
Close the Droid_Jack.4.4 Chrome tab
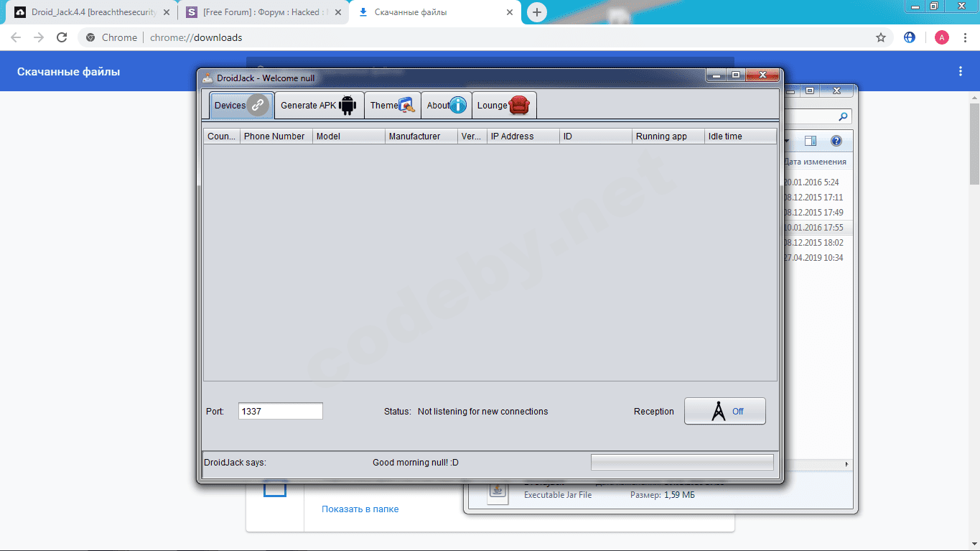click(167, 13)
